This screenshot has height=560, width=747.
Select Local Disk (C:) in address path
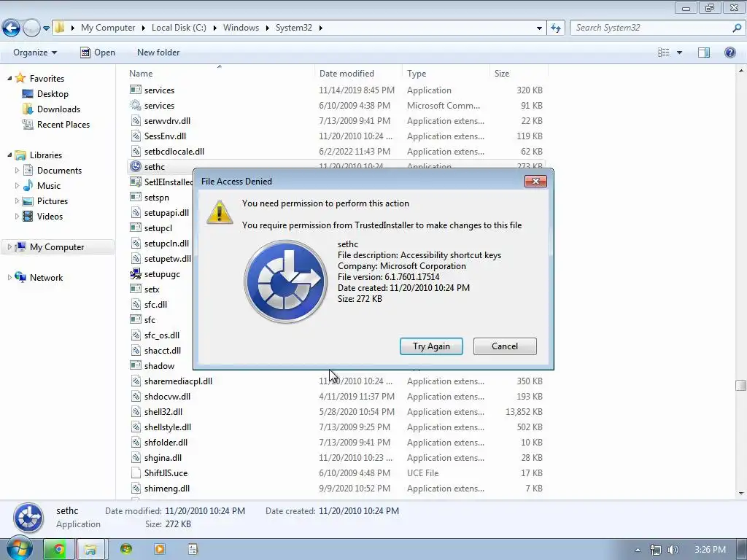point(179,28)
